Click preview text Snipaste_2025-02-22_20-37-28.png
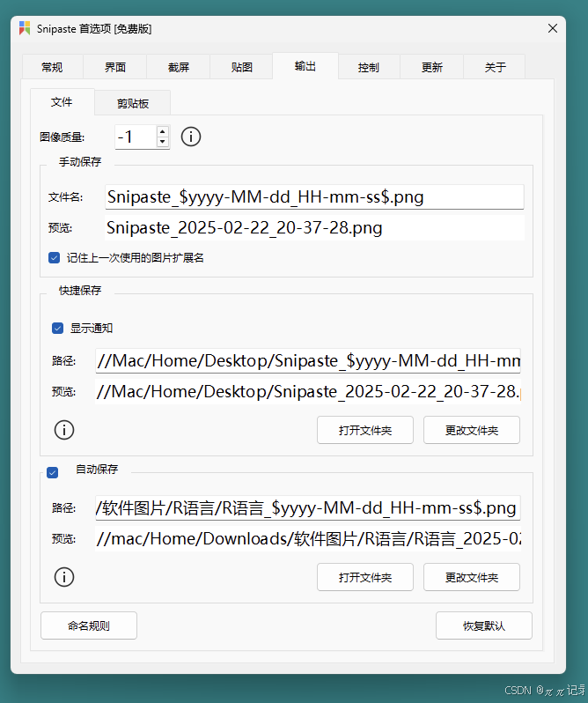 tap(245, 228)
